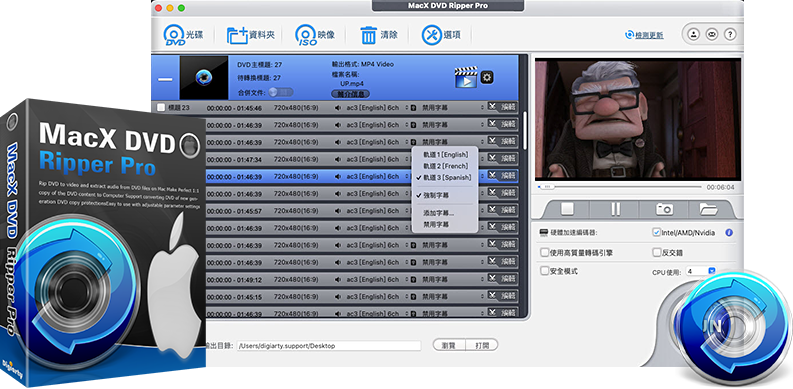
Task: Click the preview video seek slider
Action: pyautogui.click(x=620, y=187)
